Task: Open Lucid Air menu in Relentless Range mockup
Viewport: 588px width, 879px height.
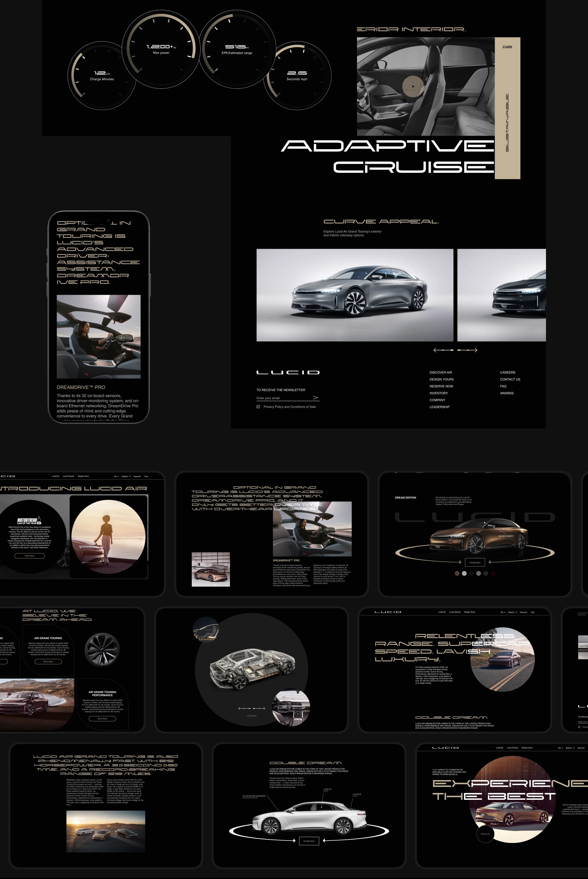Action: pos(442,612)
